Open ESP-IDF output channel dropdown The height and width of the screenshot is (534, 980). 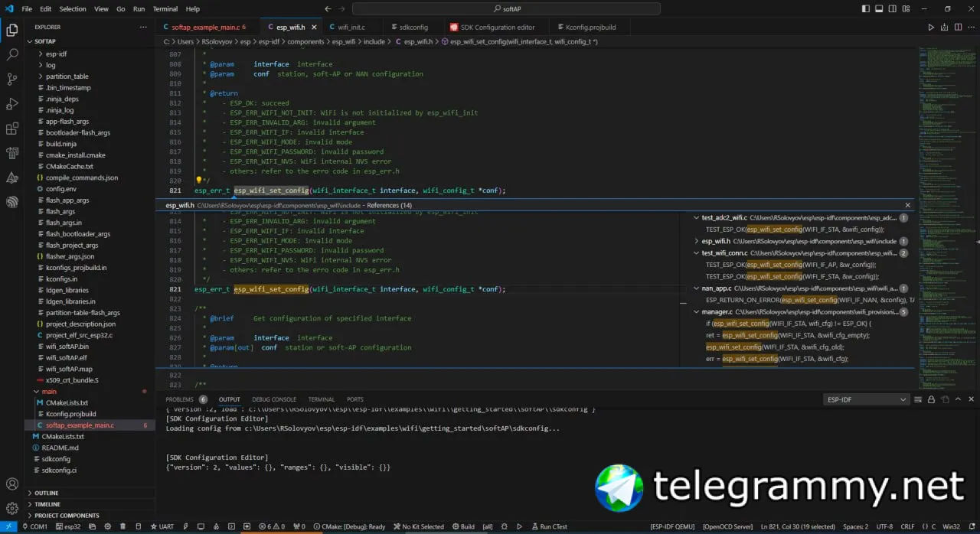(x=866, y=399)
